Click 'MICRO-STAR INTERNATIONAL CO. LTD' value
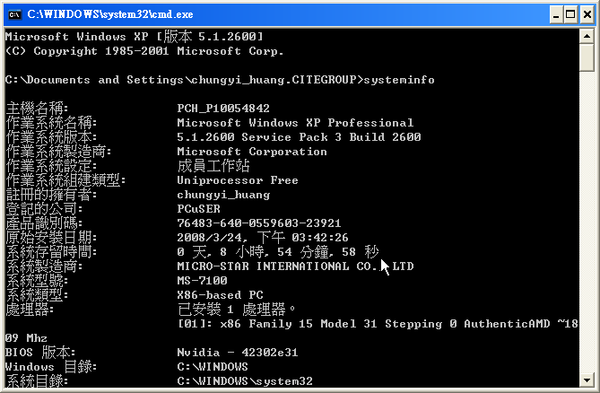This screenshot has height=393, width=600. click(x=295, y=266)
